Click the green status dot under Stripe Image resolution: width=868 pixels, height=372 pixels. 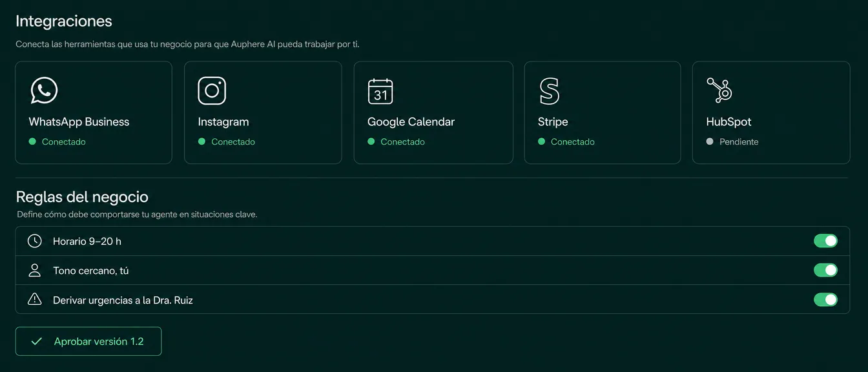[541, 141]
